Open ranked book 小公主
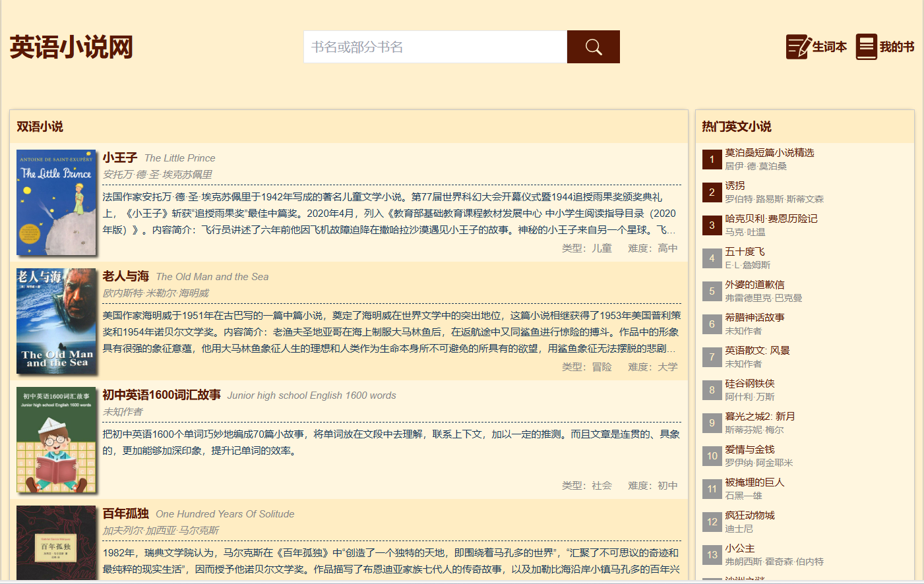 740,548
